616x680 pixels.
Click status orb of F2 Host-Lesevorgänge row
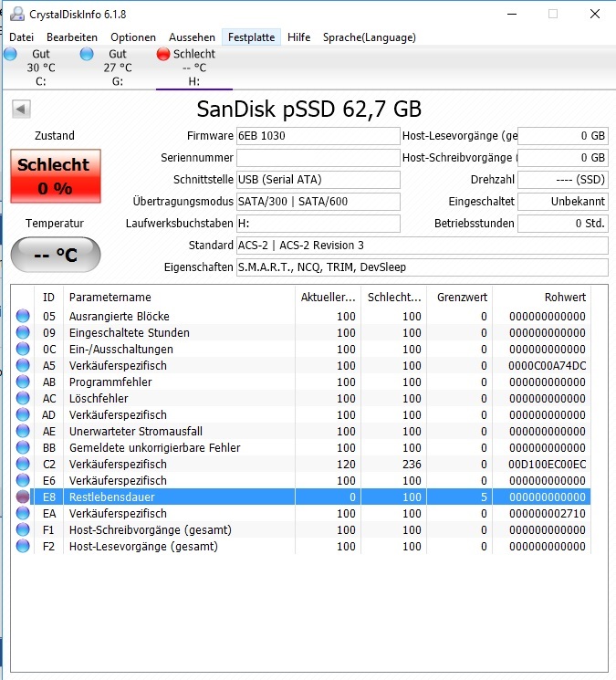(x=23, y=547)
